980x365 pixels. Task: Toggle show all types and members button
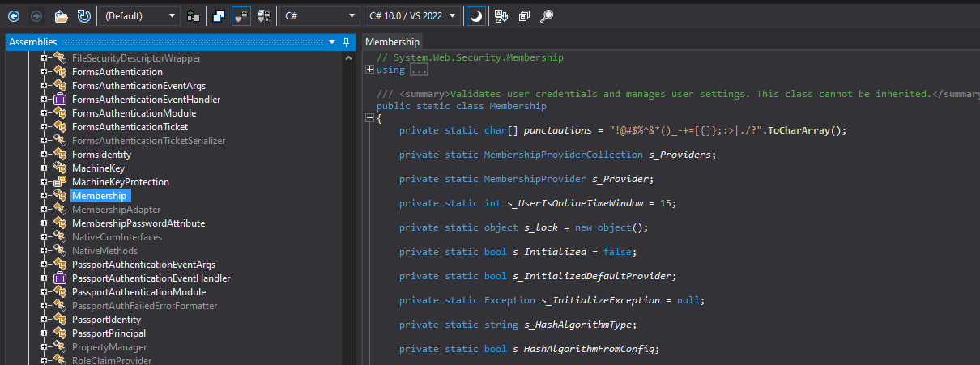264,15
